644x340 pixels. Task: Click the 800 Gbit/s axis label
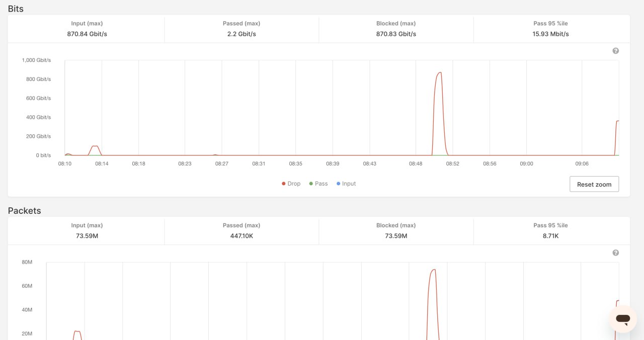(x=38, y=79)
